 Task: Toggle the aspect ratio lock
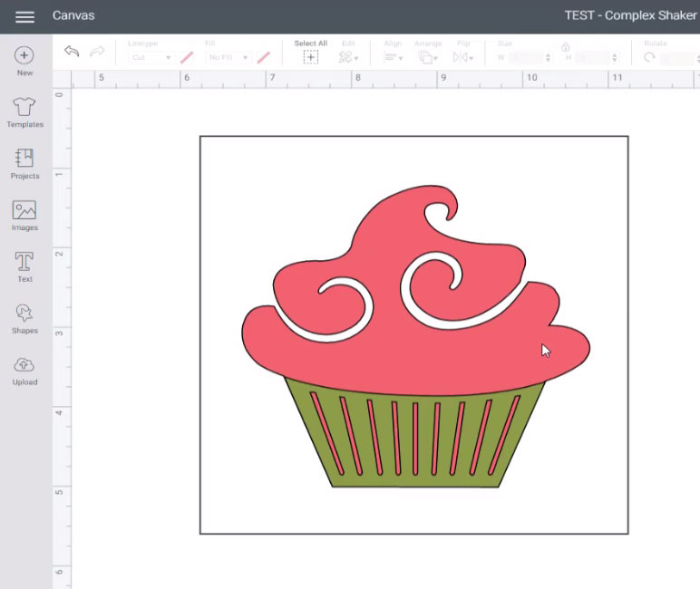click(565, 47)
